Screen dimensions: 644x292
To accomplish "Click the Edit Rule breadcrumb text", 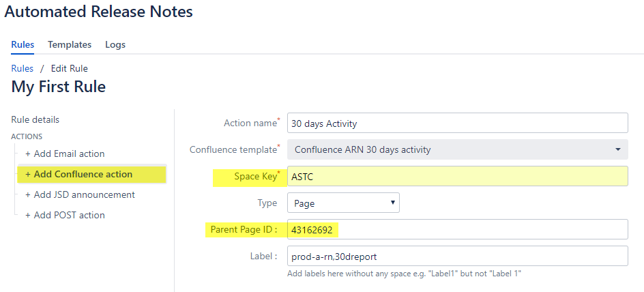I will [69, 68].
